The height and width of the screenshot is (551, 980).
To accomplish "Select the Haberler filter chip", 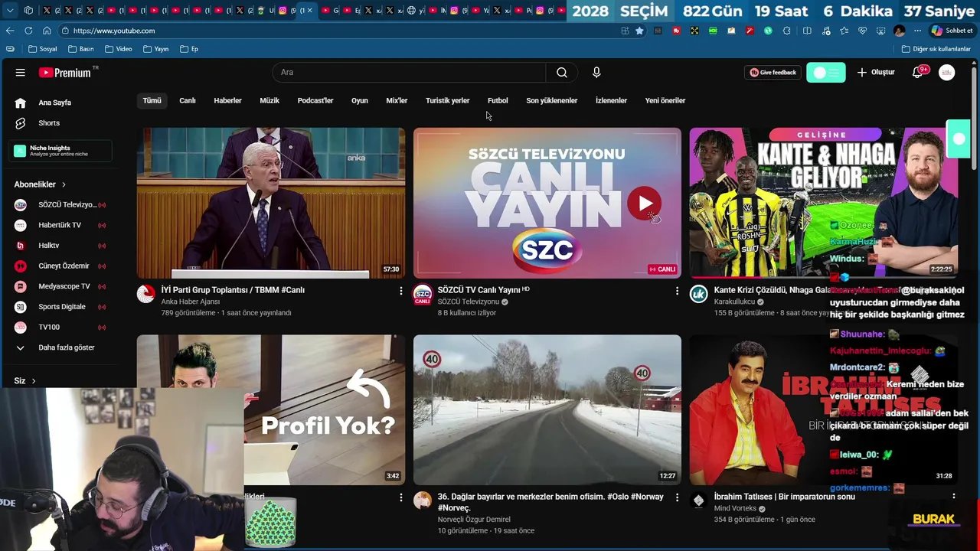I will click(x=227, y=100).
